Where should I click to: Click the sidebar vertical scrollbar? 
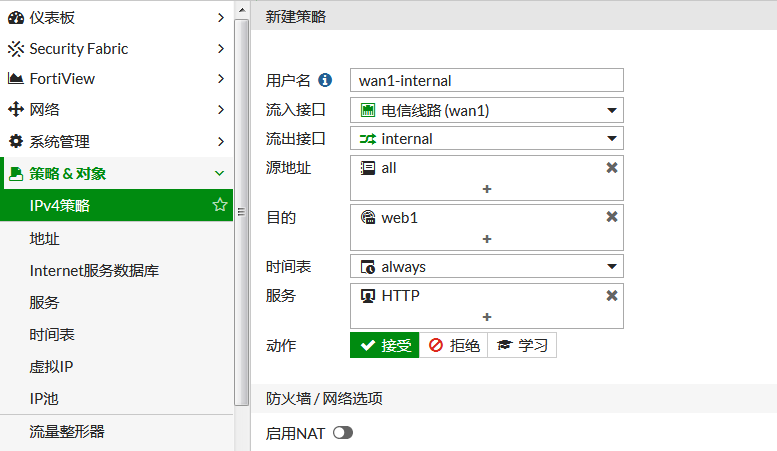coord(241,212)
